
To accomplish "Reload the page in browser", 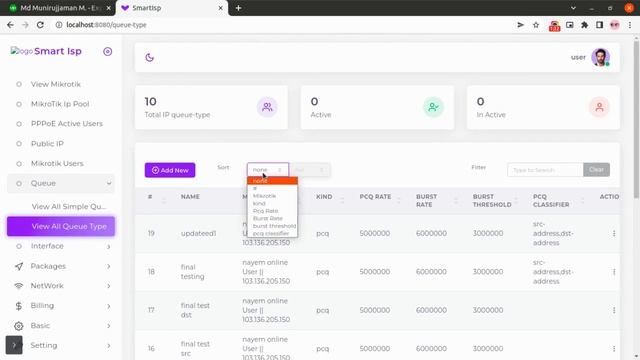I will click(x=40, y=25).
